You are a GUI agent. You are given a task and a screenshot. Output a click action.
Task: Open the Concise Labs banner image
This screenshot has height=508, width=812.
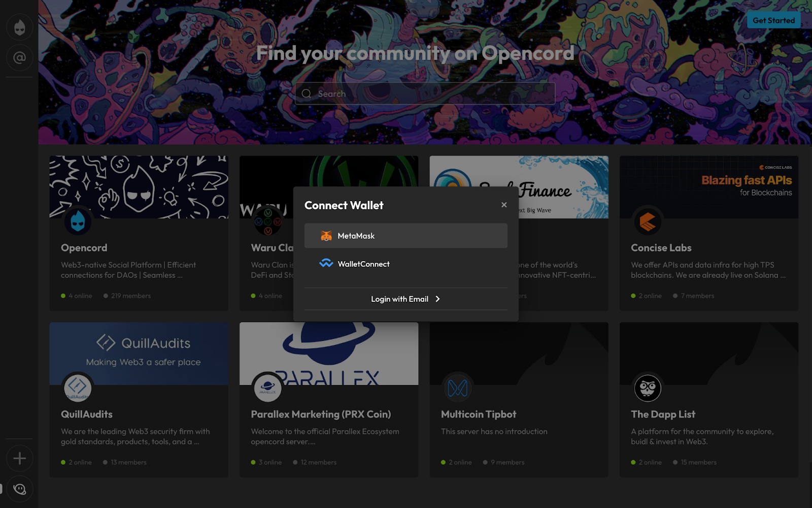[709, 187]
